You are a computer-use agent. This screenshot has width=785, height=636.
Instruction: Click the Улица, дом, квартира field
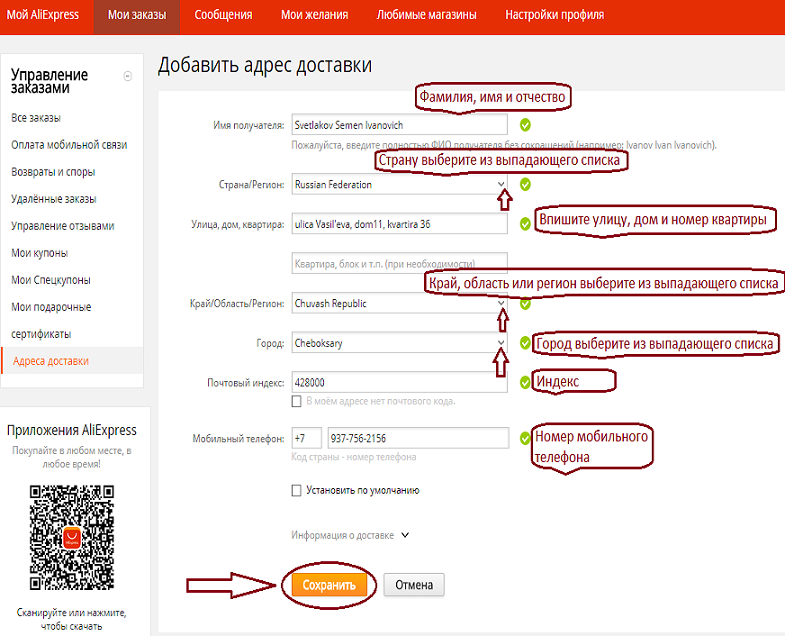click(x=400, y=224)
